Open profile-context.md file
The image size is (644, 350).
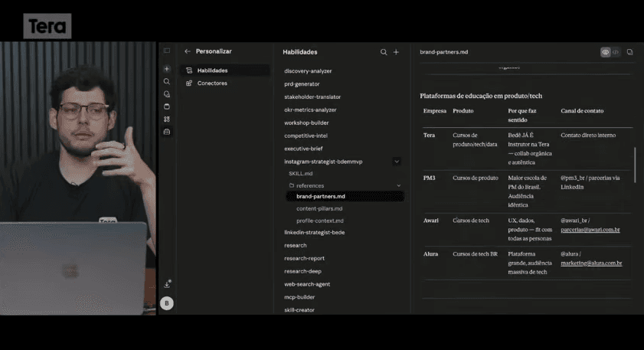[320, 221]
